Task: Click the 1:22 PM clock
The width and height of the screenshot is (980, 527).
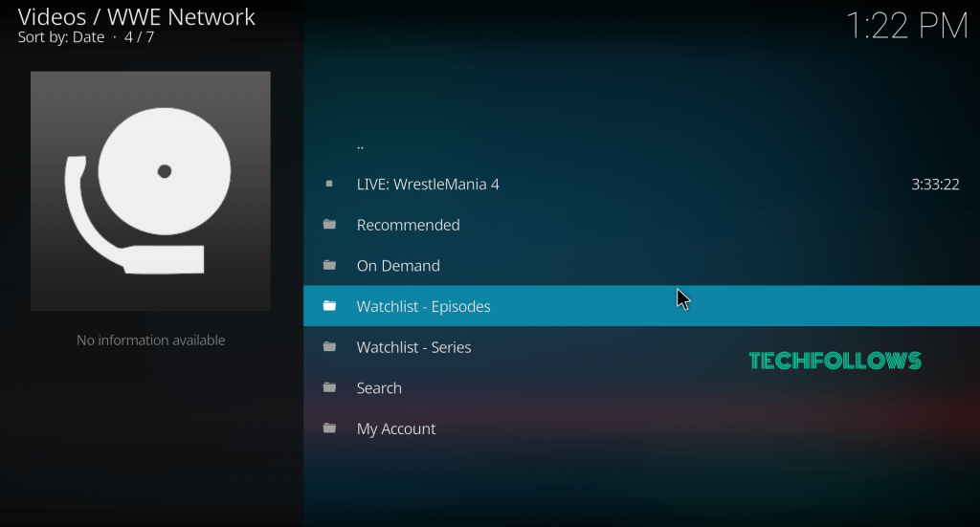Action: (907, 26)
